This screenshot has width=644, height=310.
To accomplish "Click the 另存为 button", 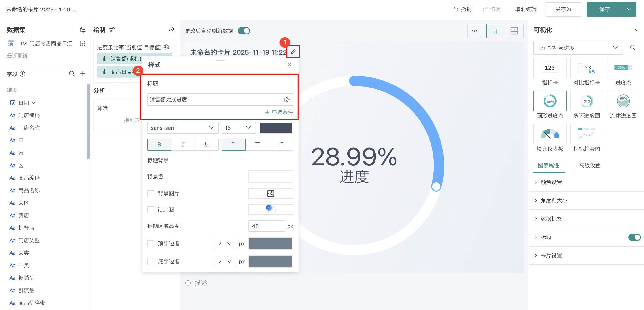I will tap(563, 9).
